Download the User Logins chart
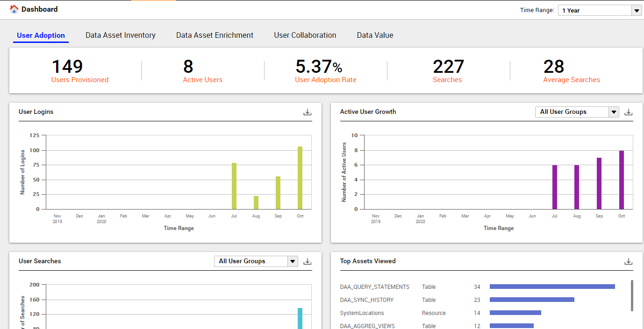 coord(307,112)
